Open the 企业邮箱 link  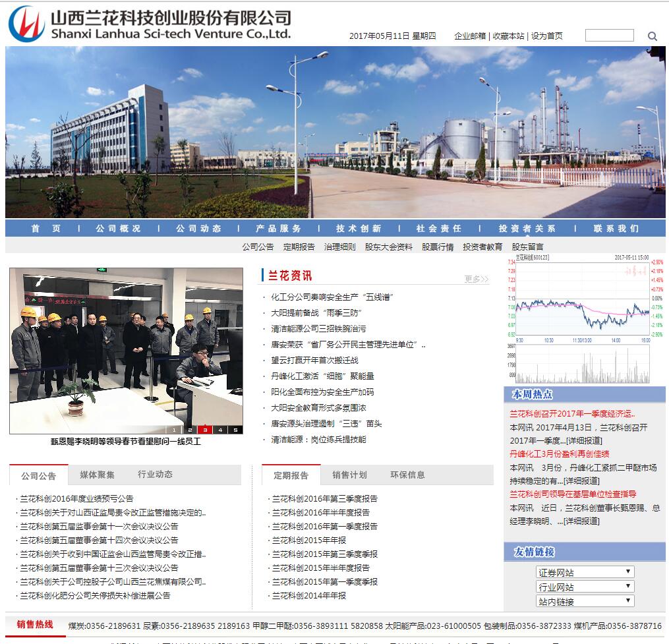coord(470,36)
